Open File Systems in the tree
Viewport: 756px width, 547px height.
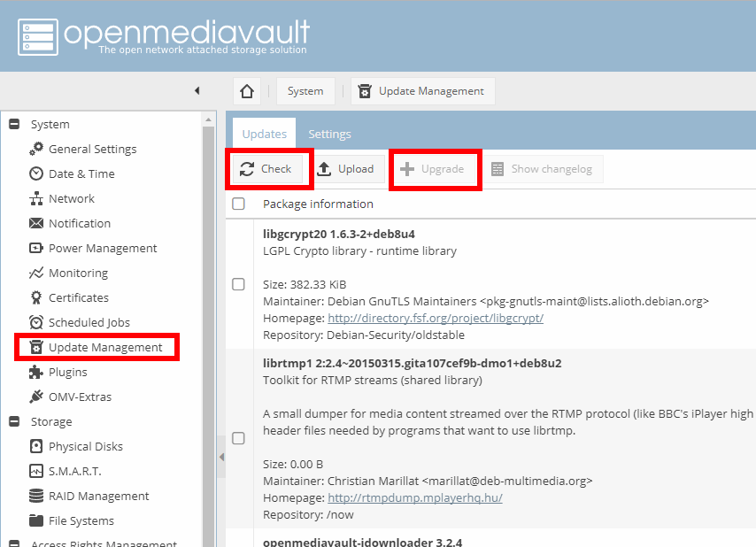pyautogui.click(x=81, y=520)
